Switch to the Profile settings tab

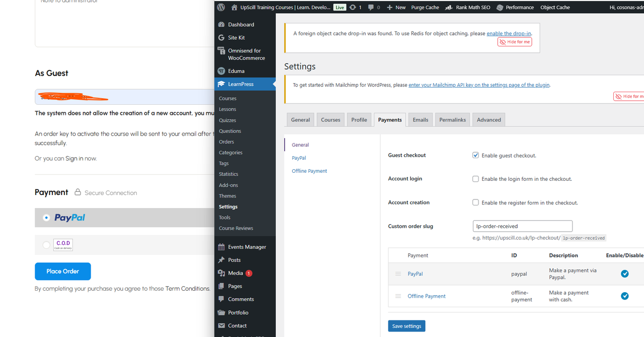point(359,120)
